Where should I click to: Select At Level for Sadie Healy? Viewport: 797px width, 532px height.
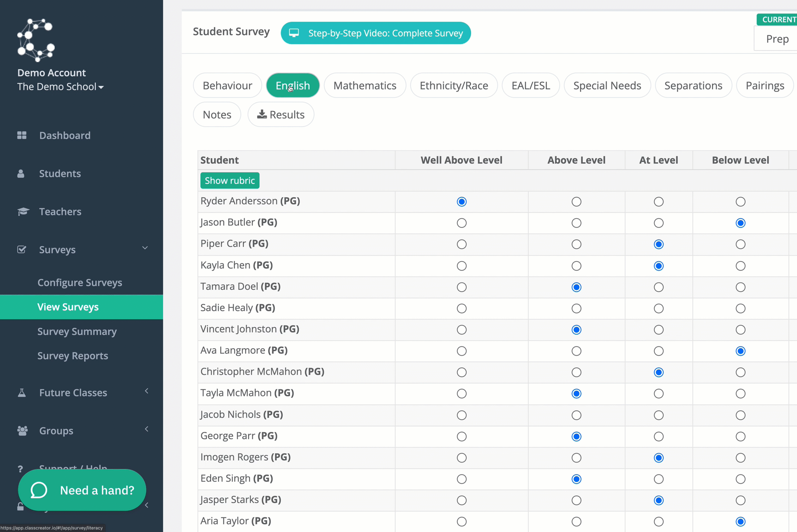coord(658,308)
